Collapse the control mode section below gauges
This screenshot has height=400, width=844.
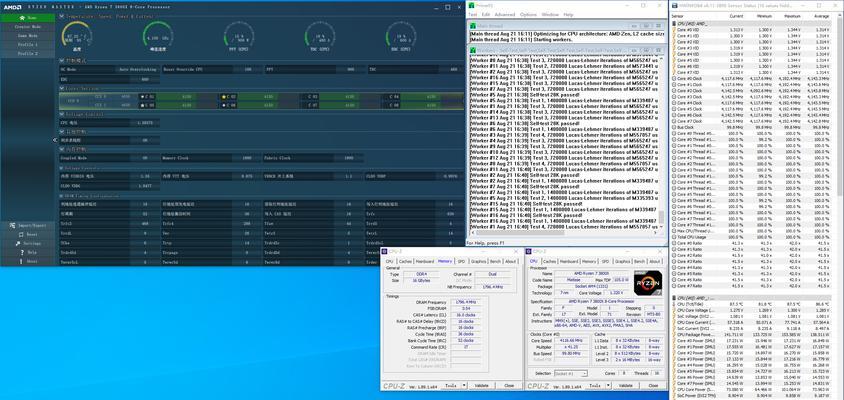tap(61, 61)
